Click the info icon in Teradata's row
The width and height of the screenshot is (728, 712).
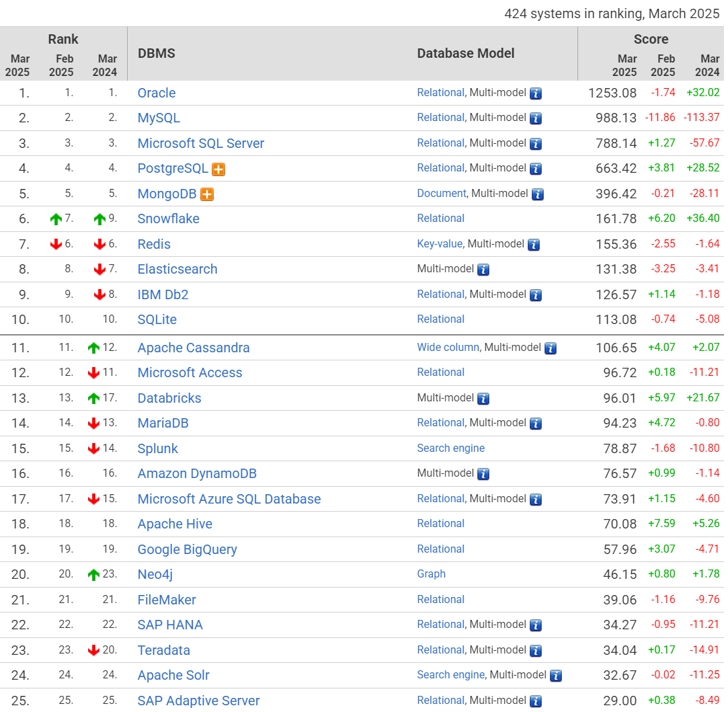point(536,651)
